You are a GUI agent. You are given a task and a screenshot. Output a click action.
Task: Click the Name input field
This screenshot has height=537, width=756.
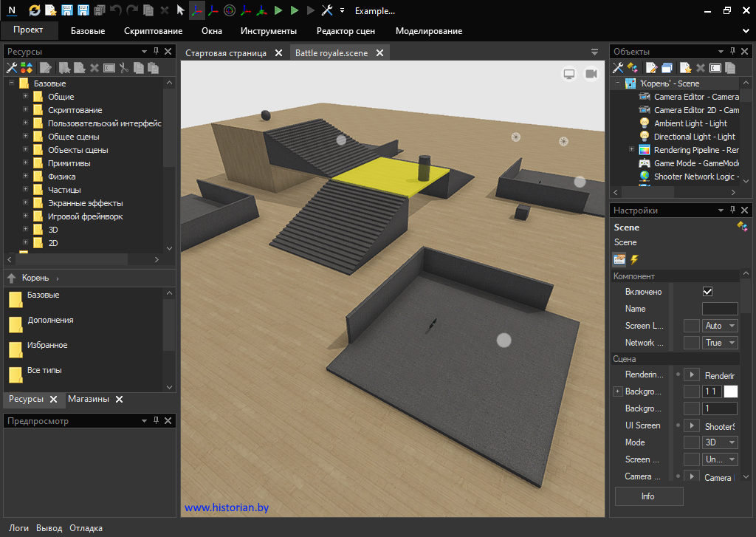(719, 309)
